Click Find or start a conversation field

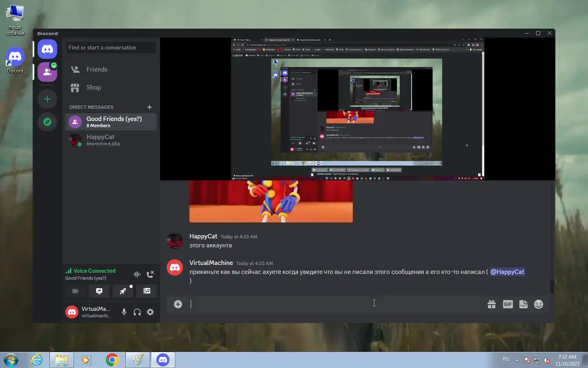click(x=111, y=47)
